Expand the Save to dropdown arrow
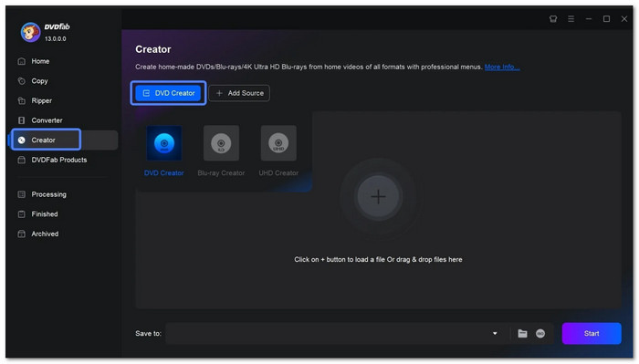639x364 pixels. click(495, 334)
